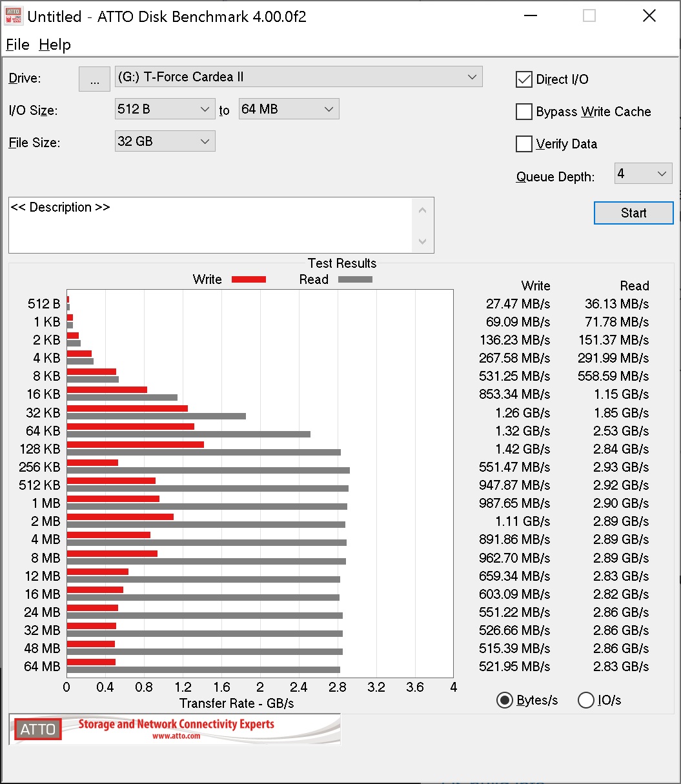Click the 27.47 MB/s write value
The height and width of the screenshot is (784, 681).
tap(518, 304)
